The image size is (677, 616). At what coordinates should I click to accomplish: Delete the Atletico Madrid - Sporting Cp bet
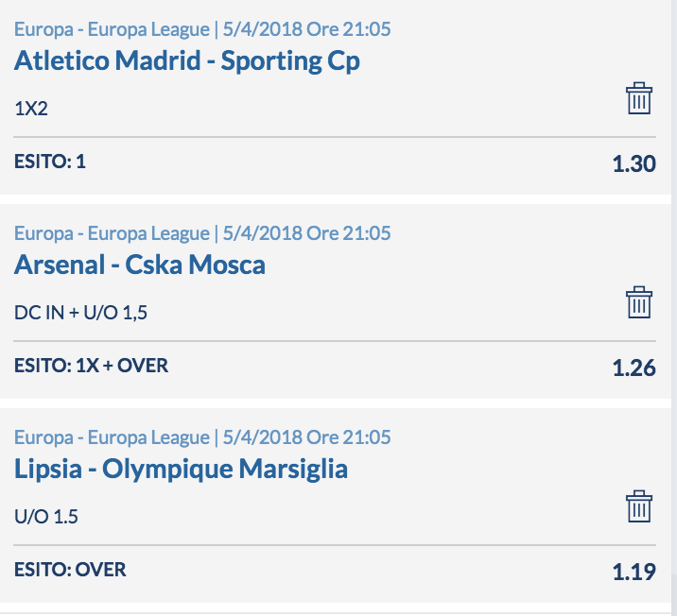point(639,98)
